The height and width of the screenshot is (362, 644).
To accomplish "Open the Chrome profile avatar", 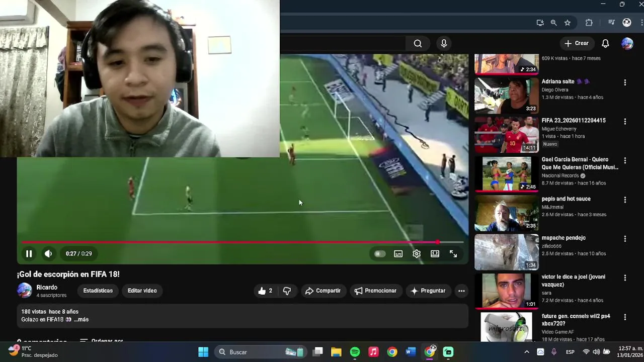I will click(627, 23).
